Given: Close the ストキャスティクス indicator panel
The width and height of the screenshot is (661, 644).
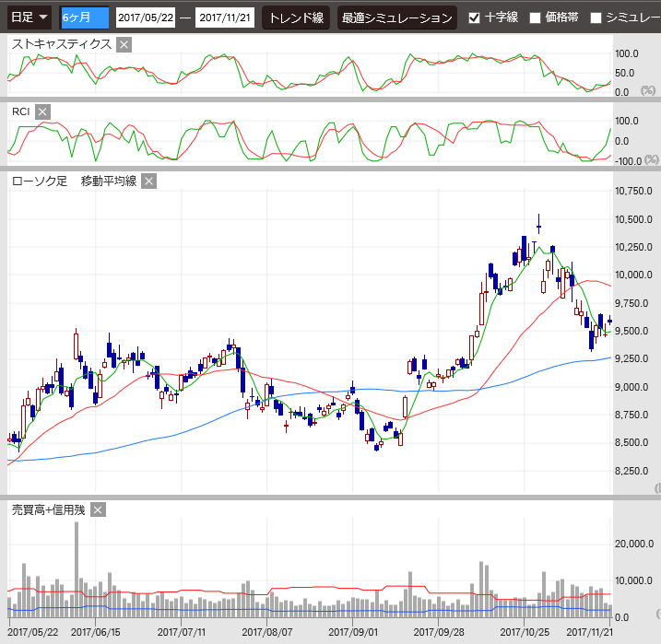Looking at the screenshot, I should 124,44.
